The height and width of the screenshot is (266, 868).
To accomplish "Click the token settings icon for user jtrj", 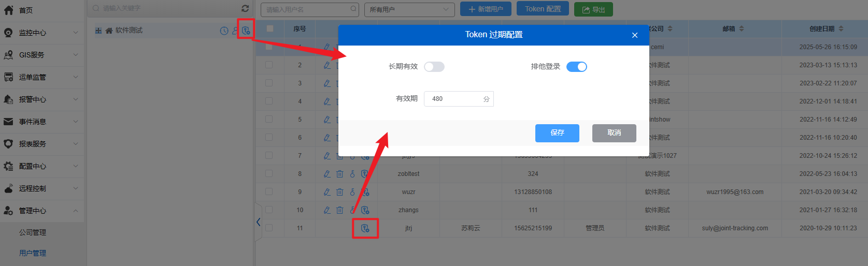I will [x=365, y=228].
